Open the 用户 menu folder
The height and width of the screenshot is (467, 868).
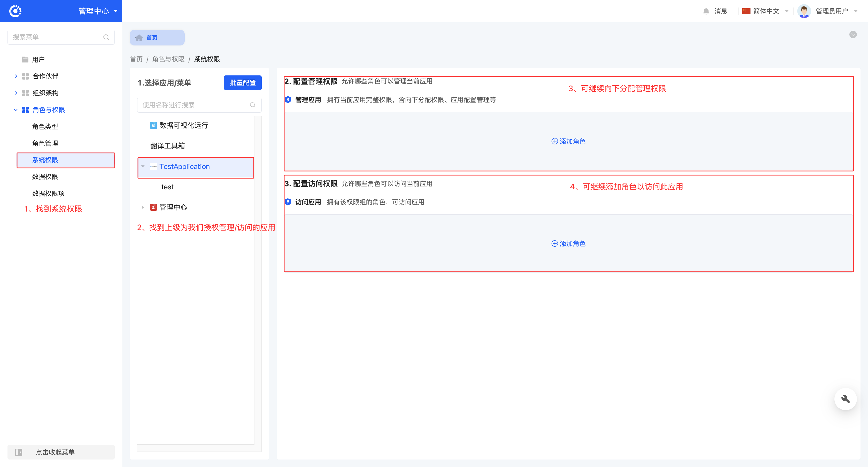38,60
